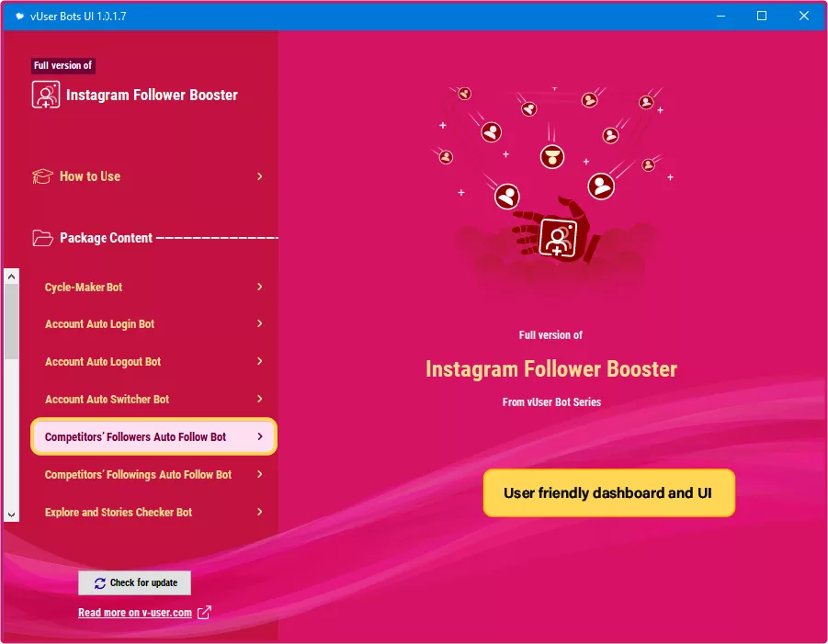
Task: Click the Instagram Follower Booster logo icon
Action: click(x=45, y=95)
